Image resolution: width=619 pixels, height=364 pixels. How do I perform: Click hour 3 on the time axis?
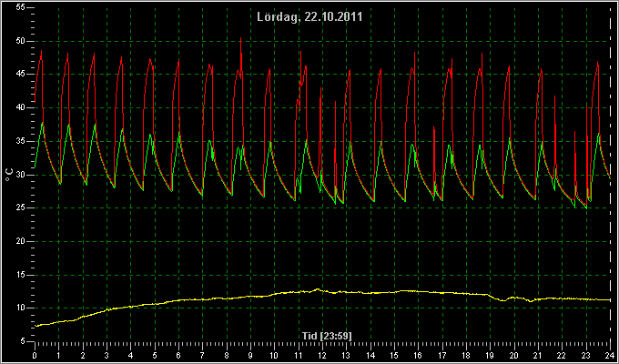click(107, 355)
